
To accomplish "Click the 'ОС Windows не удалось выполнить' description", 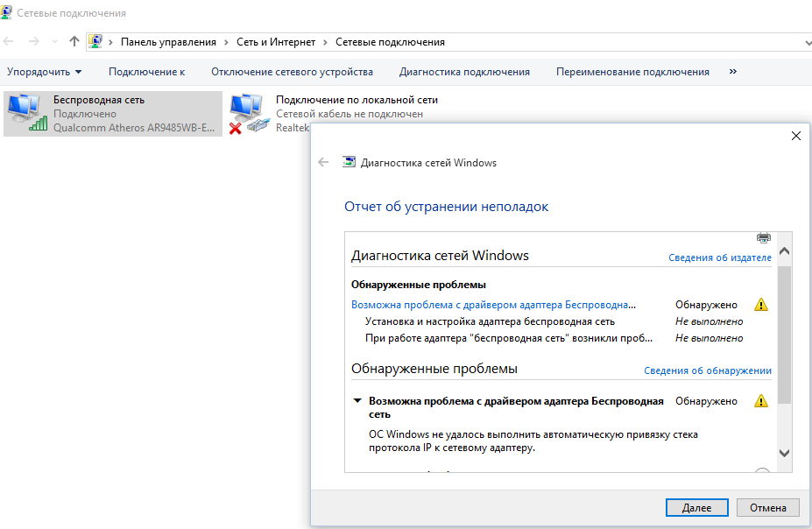I will click(x=533, y=441).
